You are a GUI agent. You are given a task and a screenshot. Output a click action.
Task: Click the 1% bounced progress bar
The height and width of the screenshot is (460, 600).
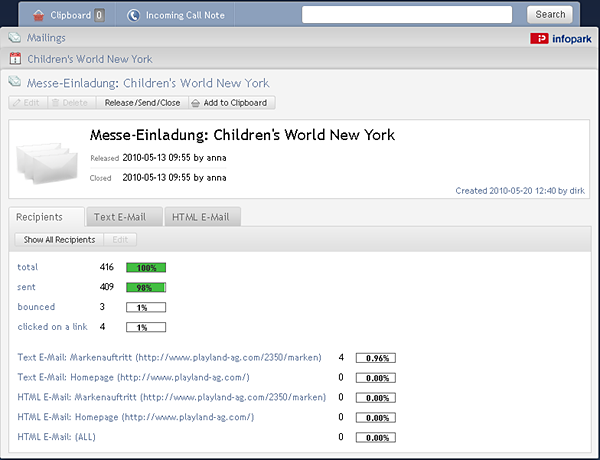[x=146, y=307]
